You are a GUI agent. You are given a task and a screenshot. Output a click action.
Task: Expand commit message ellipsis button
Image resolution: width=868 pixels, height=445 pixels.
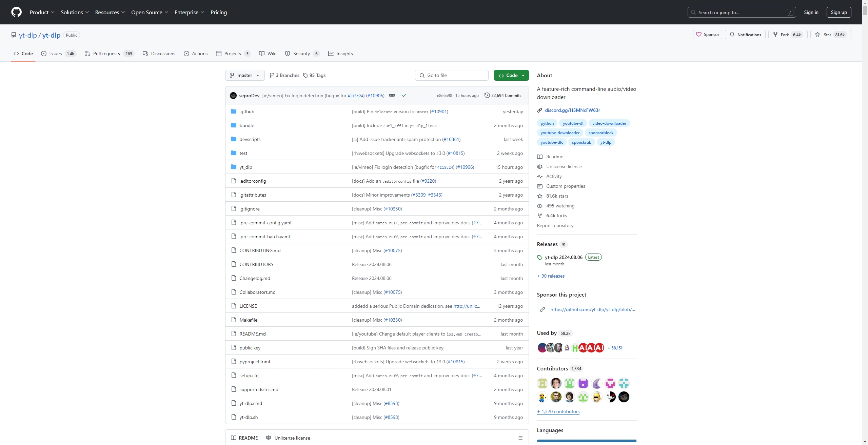(392, 96)
